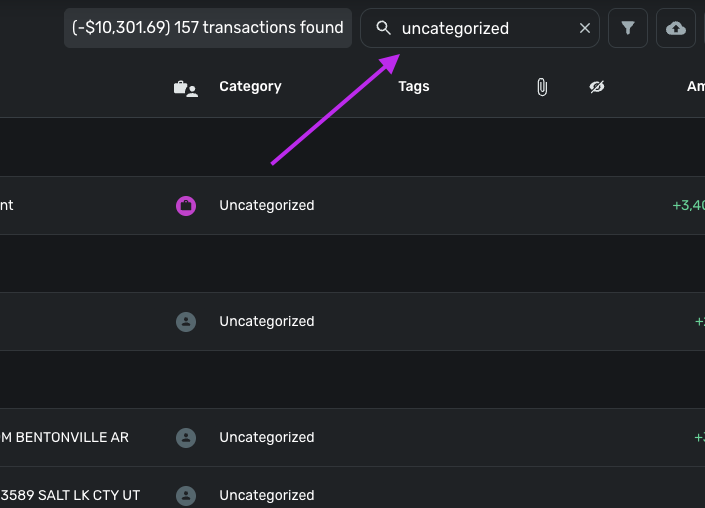Click the business/personal column header icon
Viewport: 705px width, 508px height.
[186, 87]
